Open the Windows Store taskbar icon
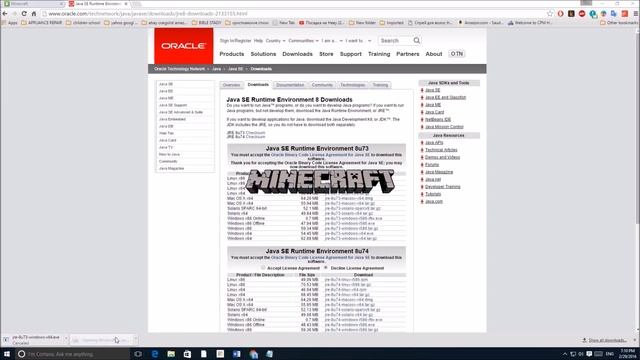 tap(187, 354)
